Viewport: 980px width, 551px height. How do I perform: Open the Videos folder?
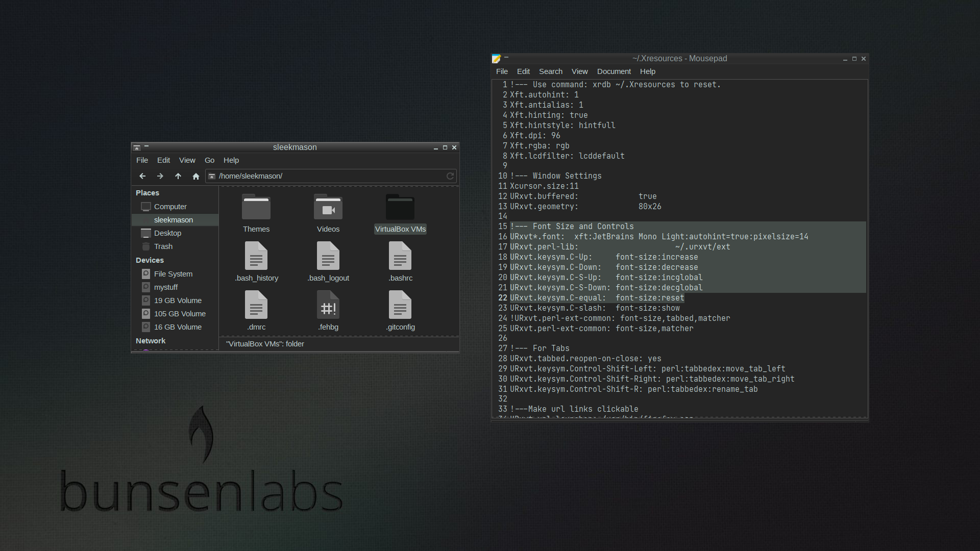[328, 207]
